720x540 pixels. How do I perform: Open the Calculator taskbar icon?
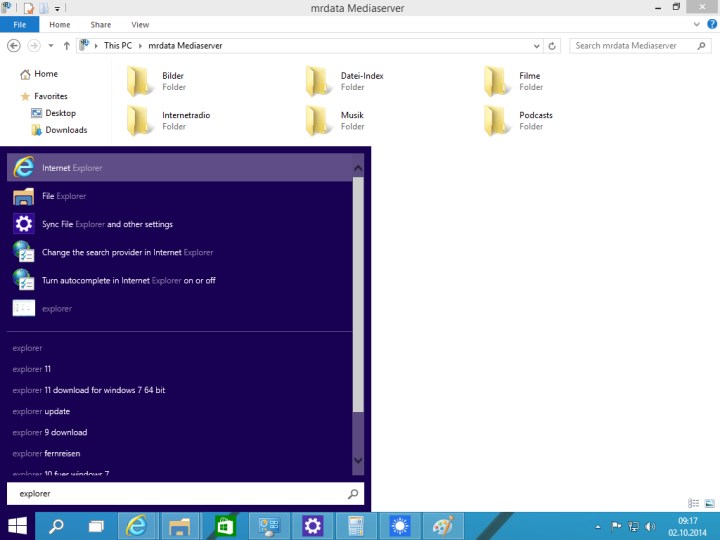356,526
